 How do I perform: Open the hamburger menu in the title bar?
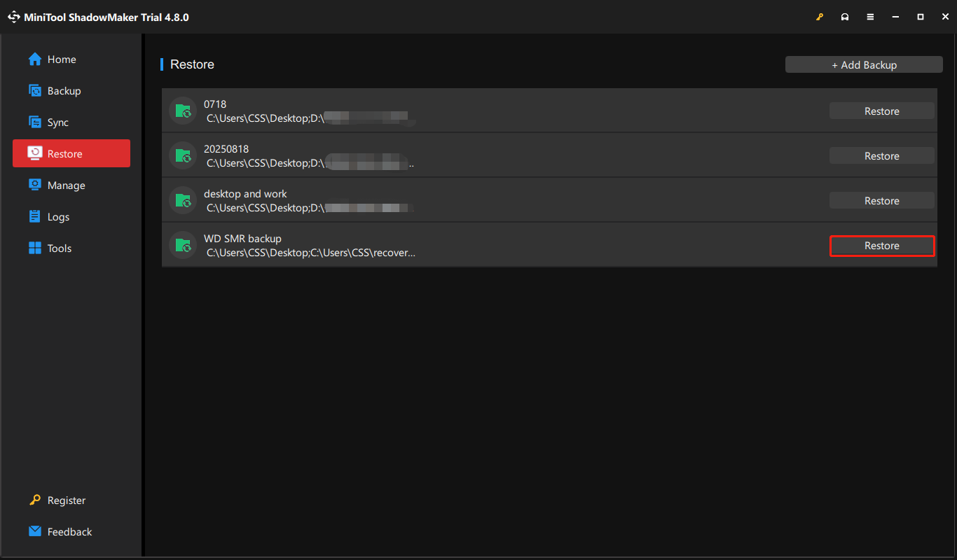(870, 16)
